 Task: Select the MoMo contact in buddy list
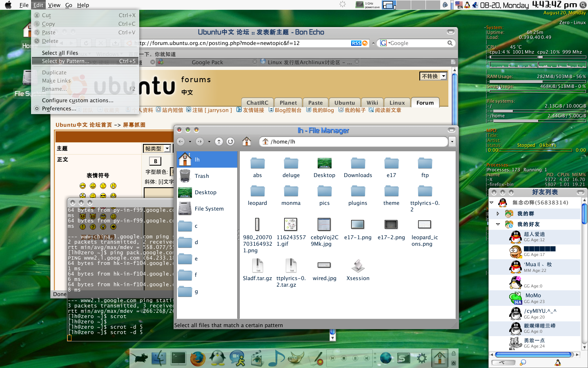pyautogui.click(x=535, y=298)
